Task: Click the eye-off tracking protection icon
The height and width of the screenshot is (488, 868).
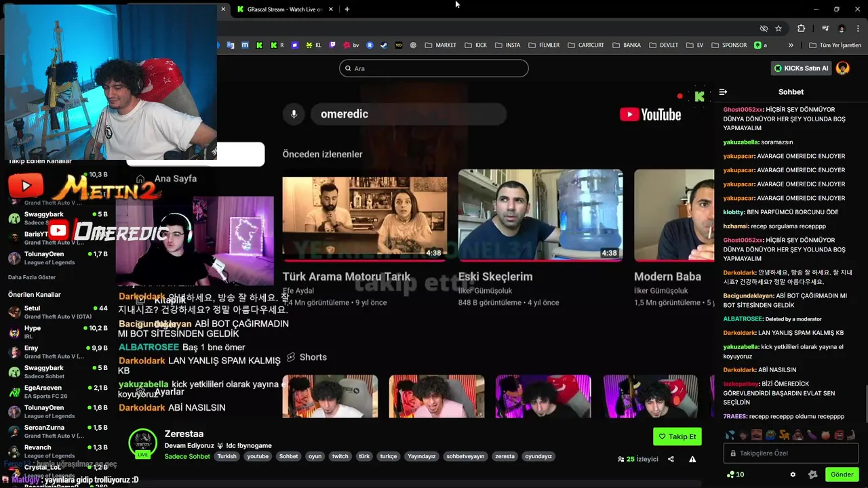Action: point(764,28)
